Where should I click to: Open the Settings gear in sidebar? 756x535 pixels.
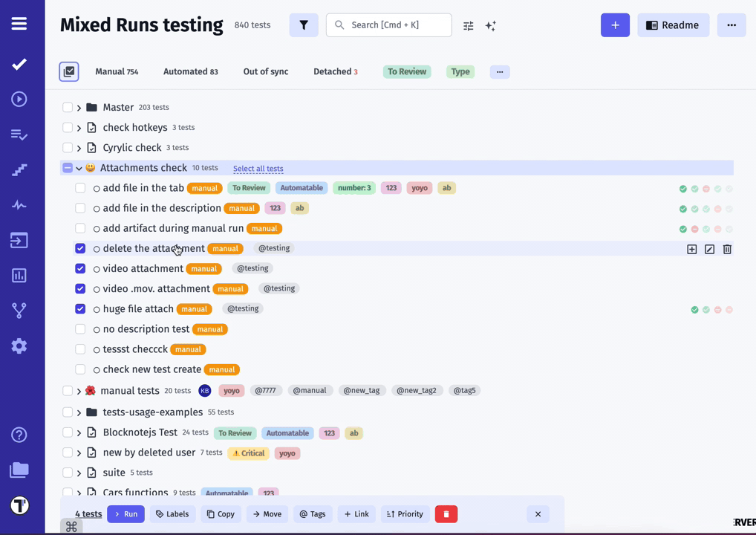[x=19, y=346]
